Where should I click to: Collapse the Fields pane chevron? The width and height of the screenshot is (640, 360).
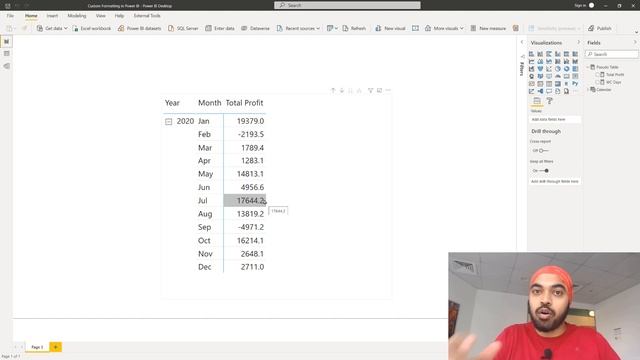(x=635, y=42)
